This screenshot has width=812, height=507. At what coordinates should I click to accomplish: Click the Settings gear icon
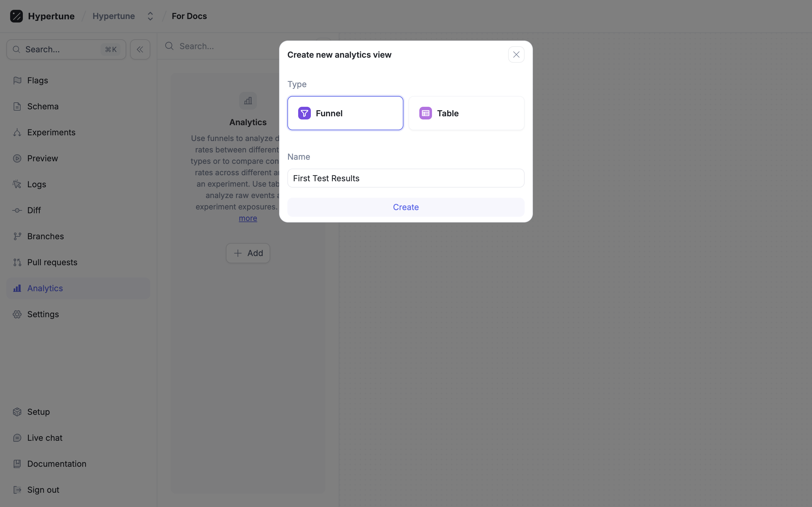(17, 314)
